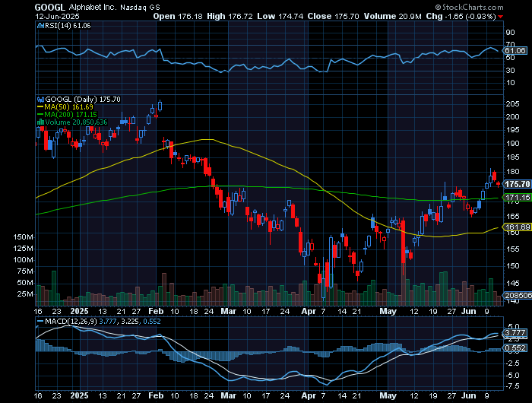
Task: Click the green MA(200) tag 171.15 on axis
Action: point(518,197)
